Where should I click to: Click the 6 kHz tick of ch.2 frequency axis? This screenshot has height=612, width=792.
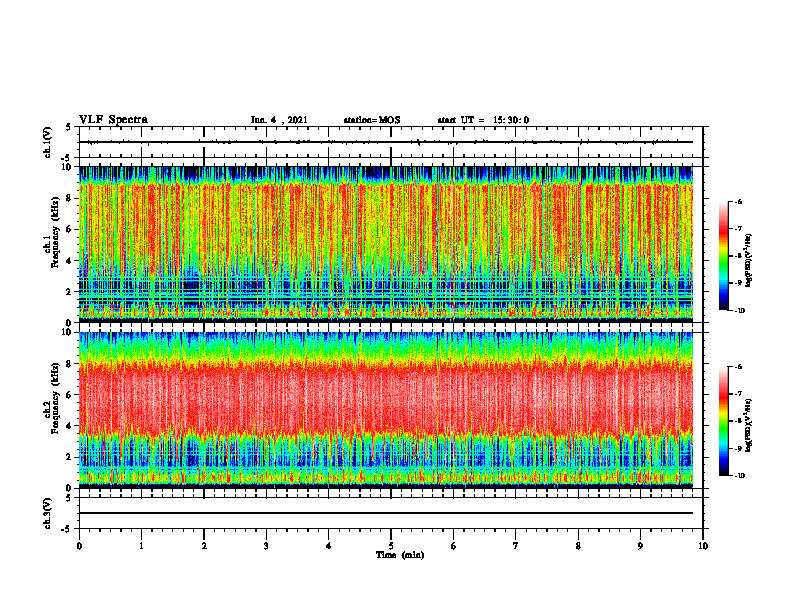click(x=70, y=395)
